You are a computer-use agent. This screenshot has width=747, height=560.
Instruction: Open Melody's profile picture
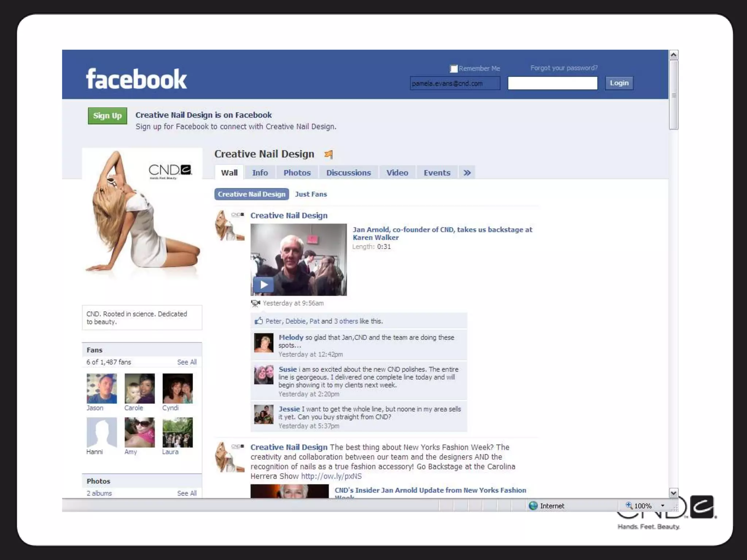point(263,343)
